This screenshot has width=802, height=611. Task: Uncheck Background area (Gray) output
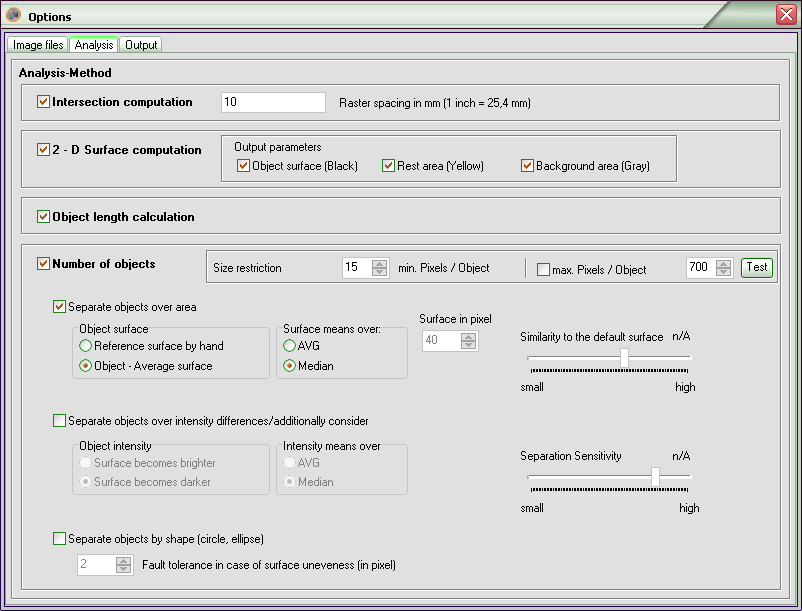point(527,166)
